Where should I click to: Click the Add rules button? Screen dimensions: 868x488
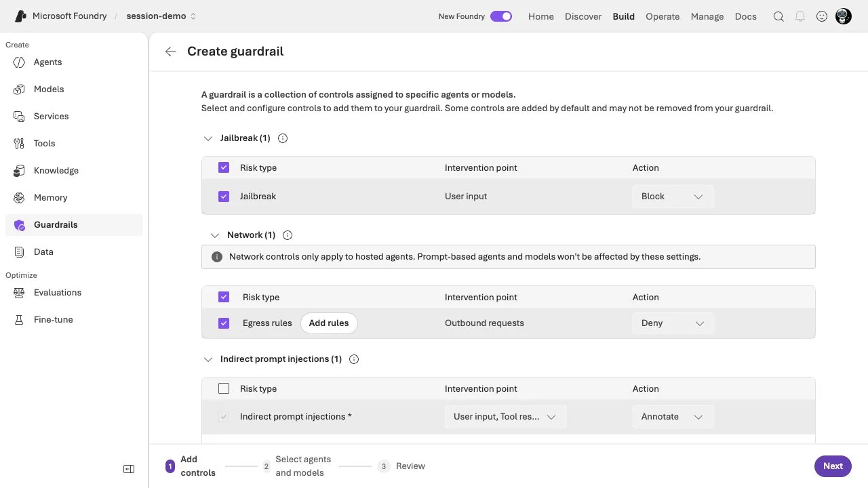point(329,323)
